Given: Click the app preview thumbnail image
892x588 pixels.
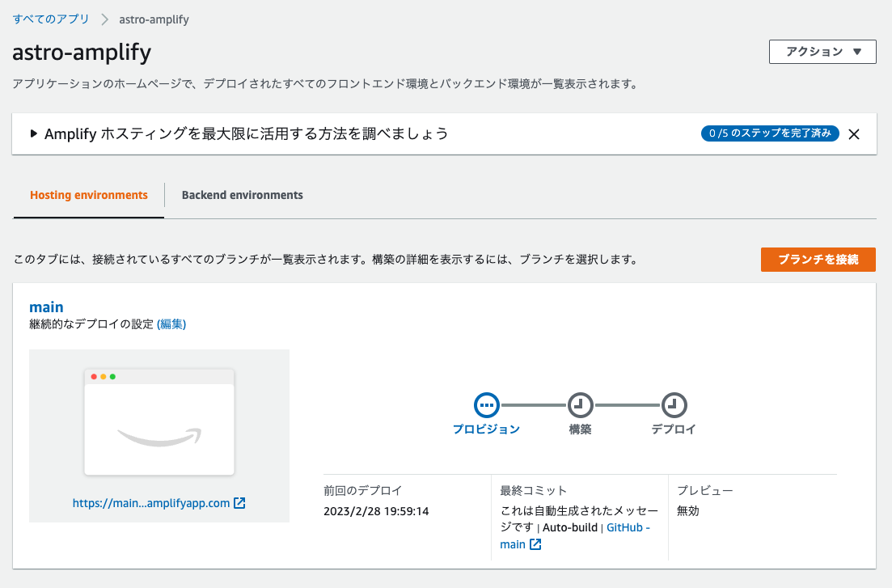Looking at the screenshot, I should [159, 421].
